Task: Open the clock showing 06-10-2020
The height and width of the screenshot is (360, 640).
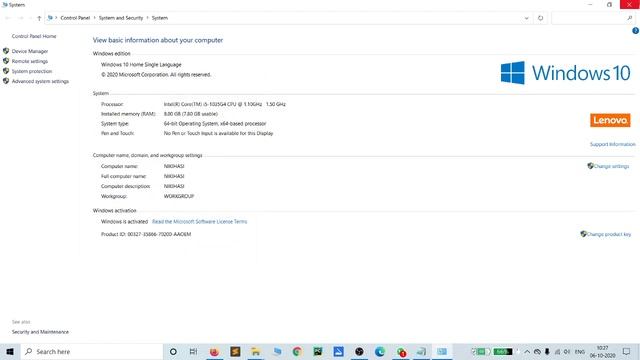Action: point(602,351)
